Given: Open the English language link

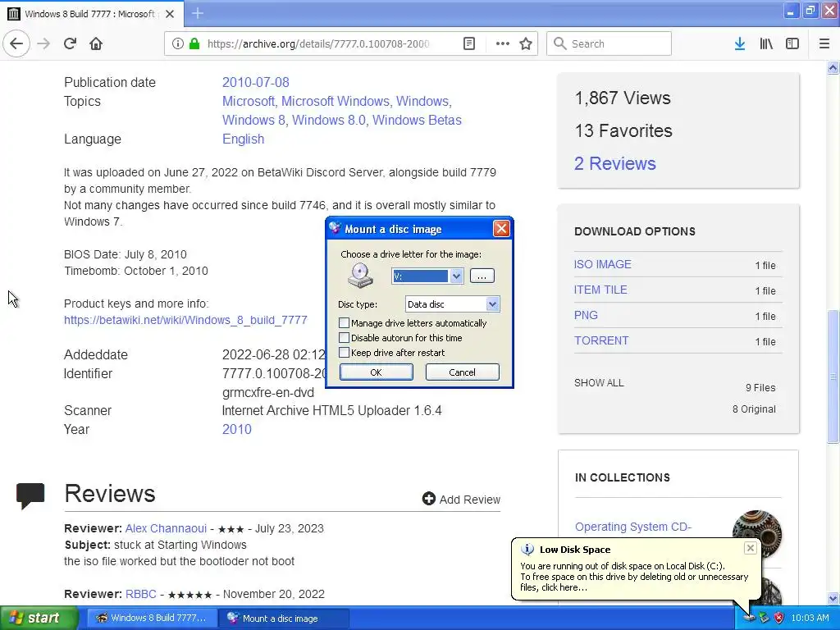Looking at the screenshot, I should [x=243, y=139].
